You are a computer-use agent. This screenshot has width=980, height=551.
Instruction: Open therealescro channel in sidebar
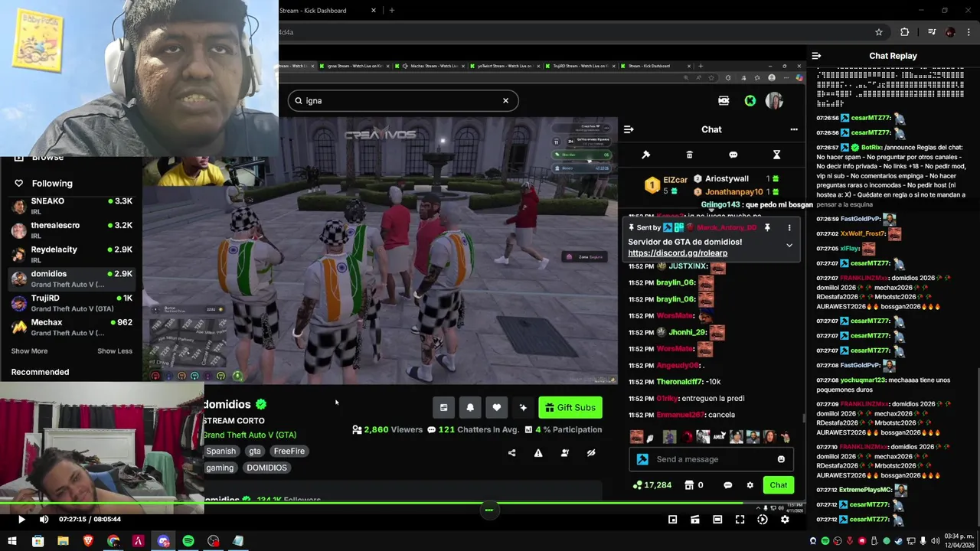point(71,230)
